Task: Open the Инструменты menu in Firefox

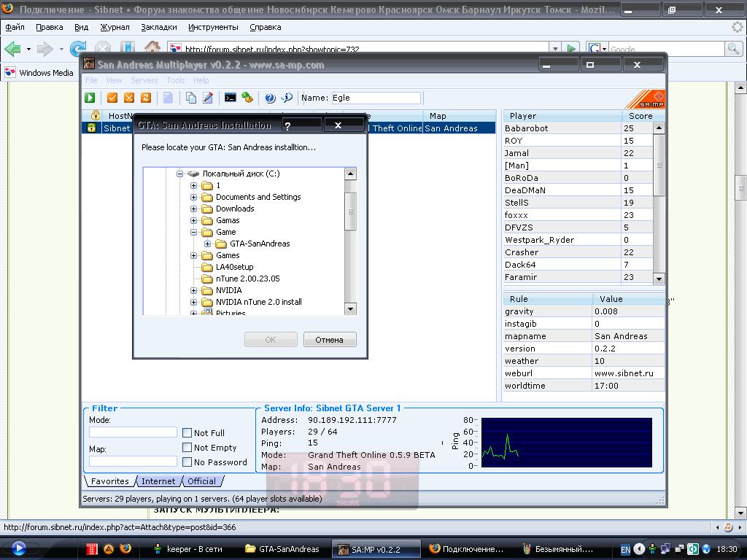Action: pos(213,27)
